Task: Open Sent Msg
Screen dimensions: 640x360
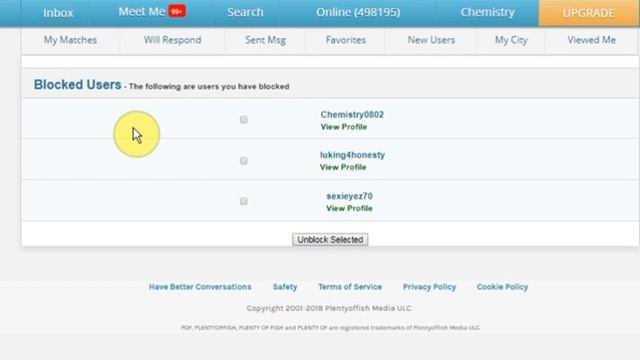Action: [x=265, y=40]
